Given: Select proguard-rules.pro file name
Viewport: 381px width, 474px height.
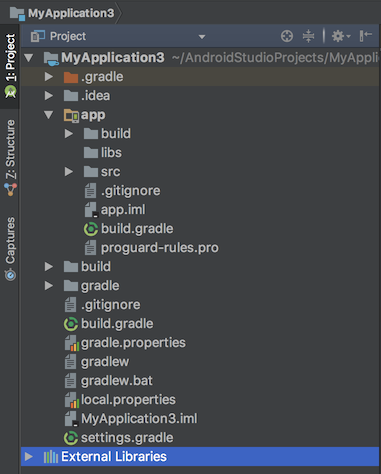Looking at the screenshot, I should (x=160, y=248).
